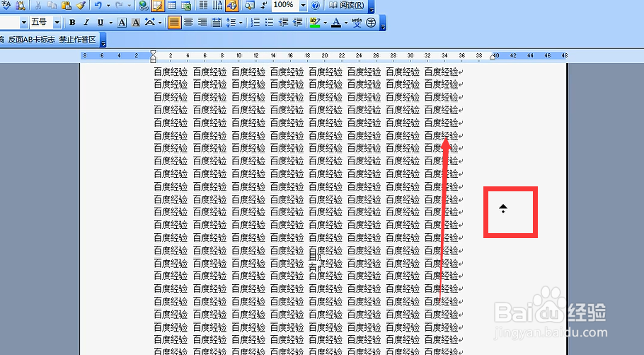Open the Research pane icon

20,5
